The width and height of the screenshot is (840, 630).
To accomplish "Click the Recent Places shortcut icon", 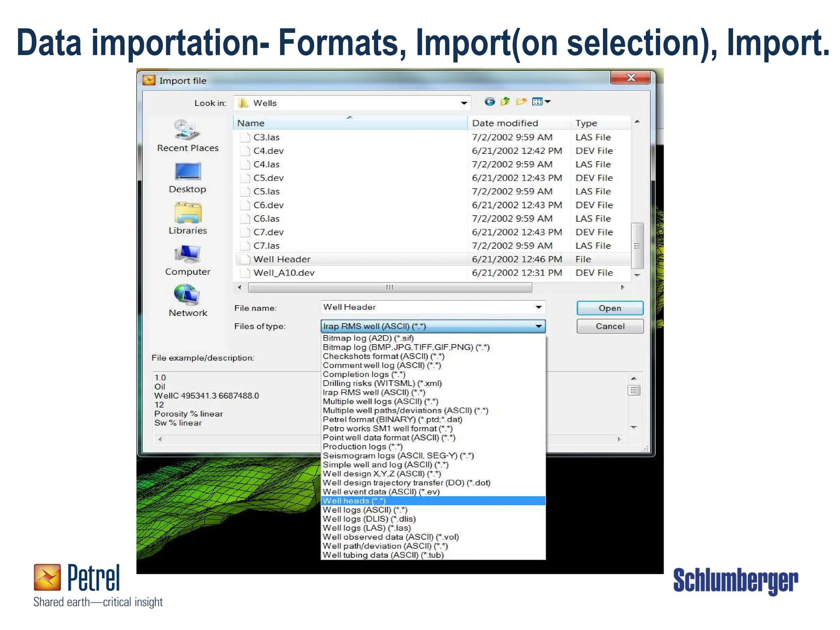I will (187, 130).
